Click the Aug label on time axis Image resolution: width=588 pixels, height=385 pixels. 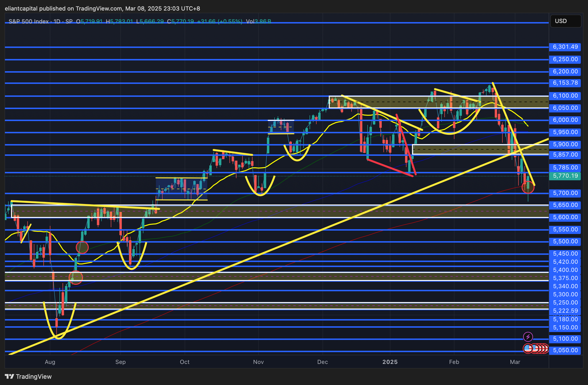point(50,362)
